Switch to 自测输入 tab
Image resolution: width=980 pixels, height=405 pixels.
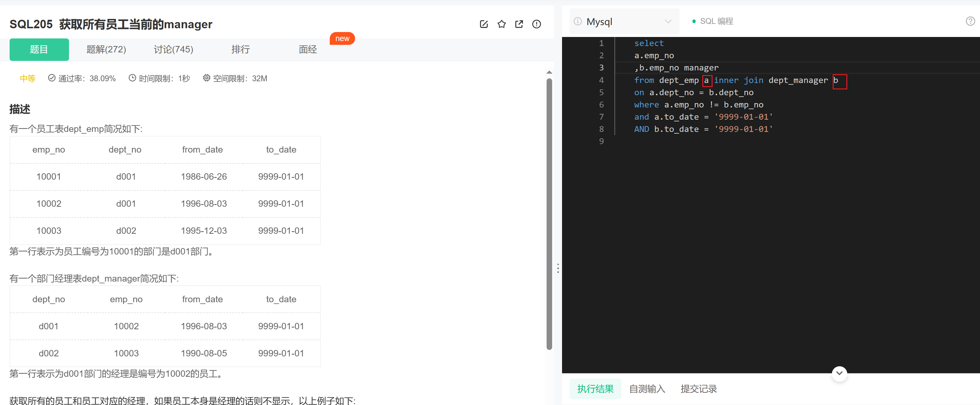click(647, 389)
